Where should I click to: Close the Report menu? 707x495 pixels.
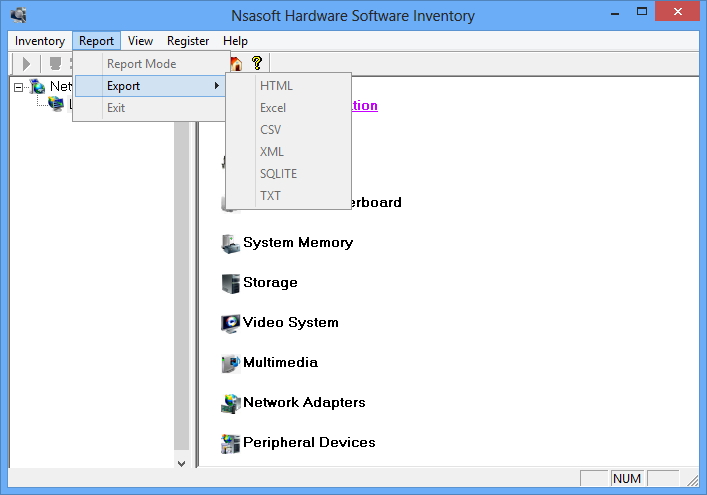click(x=96, y=41)
